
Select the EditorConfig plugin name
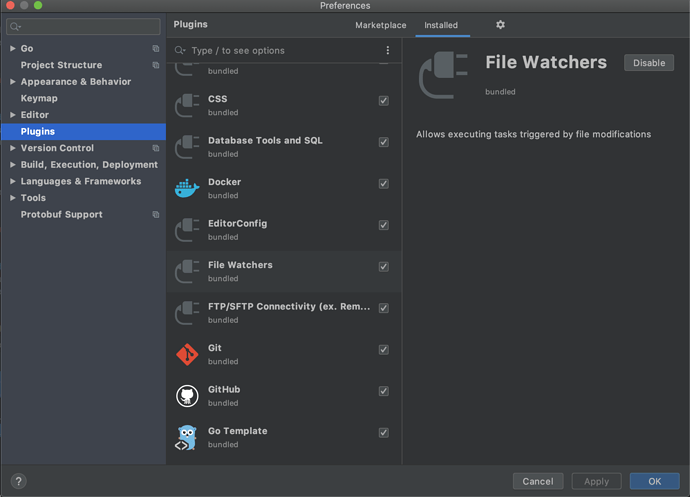tap(238, 223)
